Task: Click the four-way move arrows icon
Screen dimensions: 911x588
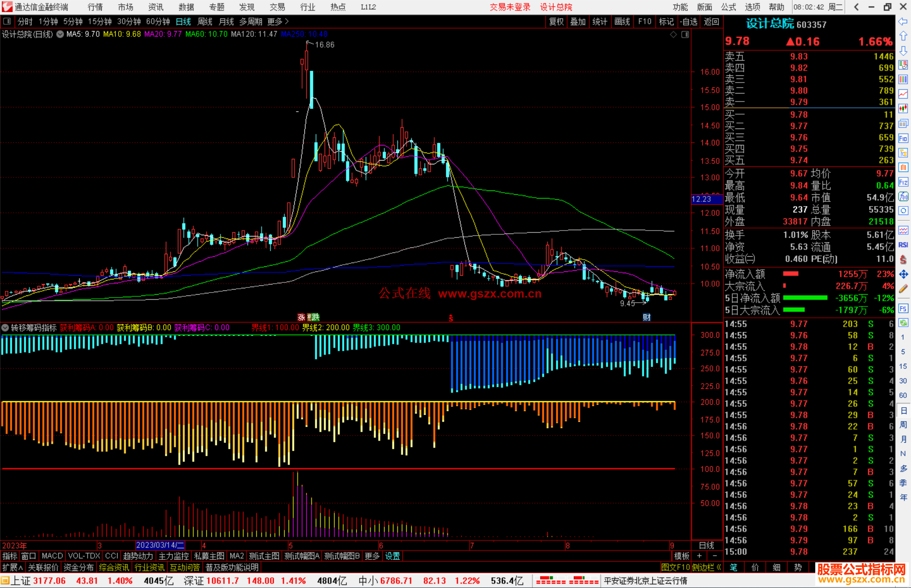Action: [x=903, y=274]
